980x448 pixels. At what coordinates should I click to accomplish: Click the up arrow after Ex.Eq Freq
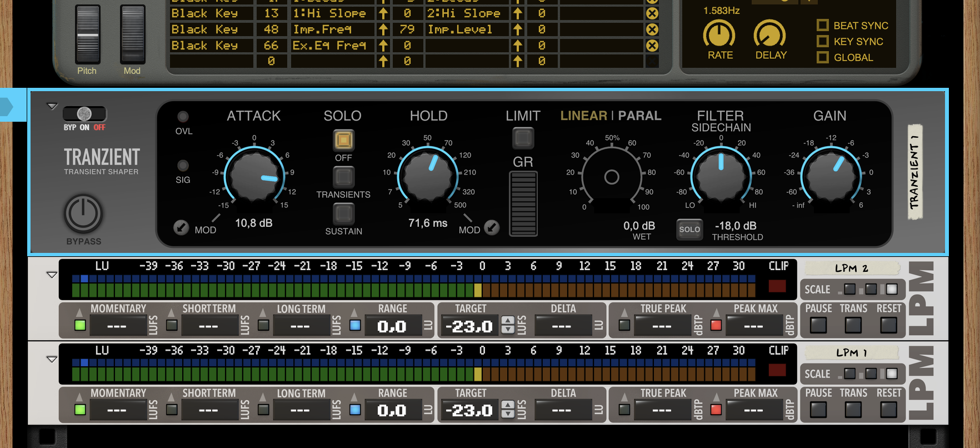point(383,46)
